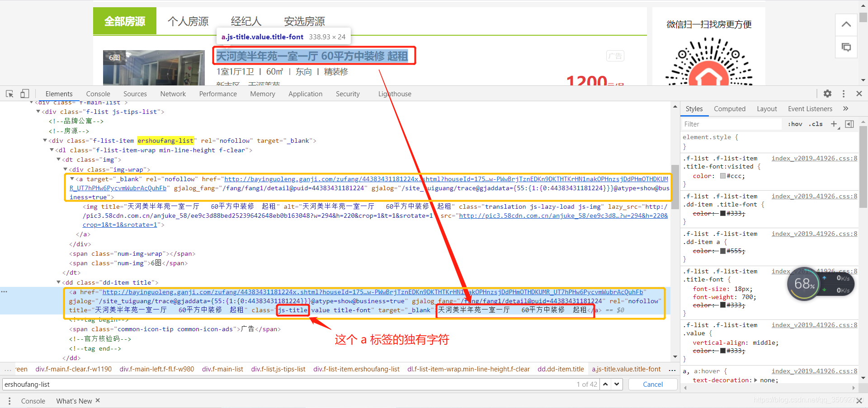Click div.f-list-item.ershoufang-list breadcrumb
This screenshot has height=408, width=868.
356,369
